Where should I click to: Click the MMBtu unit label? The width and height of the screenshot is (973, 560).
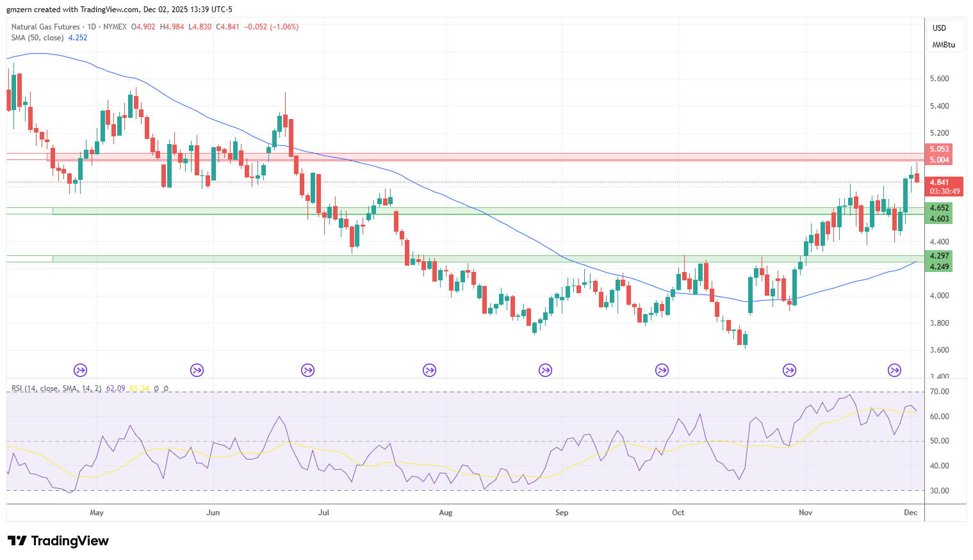(944, 45)
